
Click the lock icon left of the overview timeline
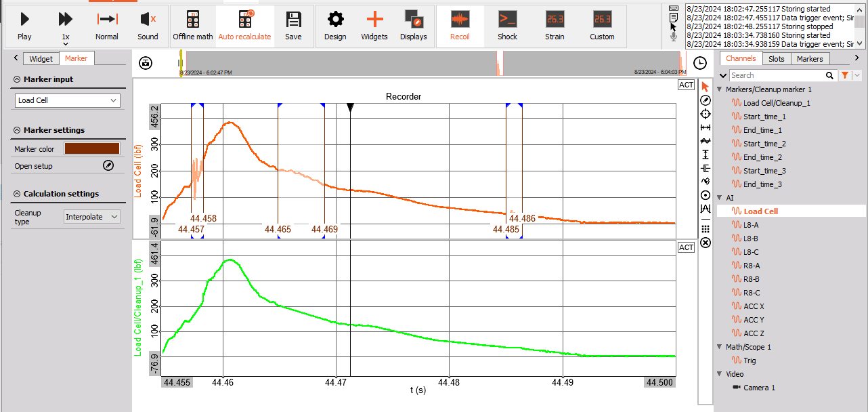(146, 63)
